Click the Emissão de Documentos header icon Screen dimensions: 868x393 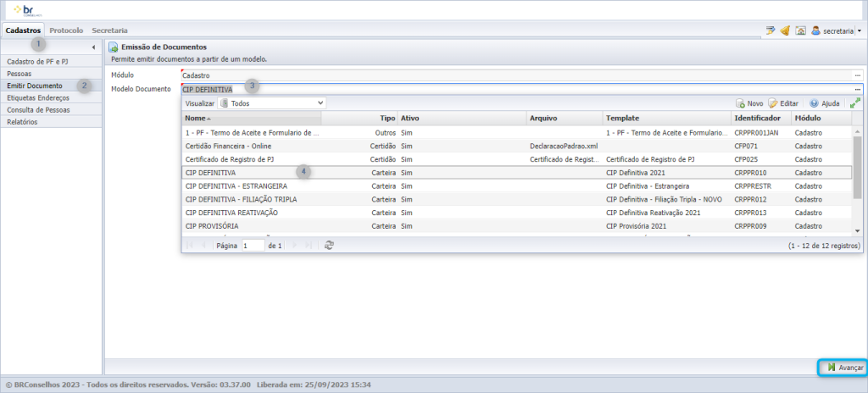(113, 47)
